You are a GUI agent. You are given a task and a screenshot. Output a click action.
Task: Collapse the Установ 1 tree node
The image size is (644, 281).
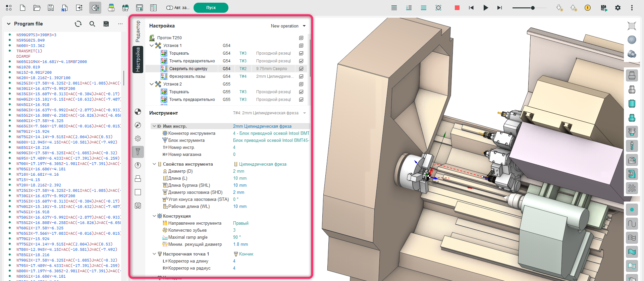point(152,46)
